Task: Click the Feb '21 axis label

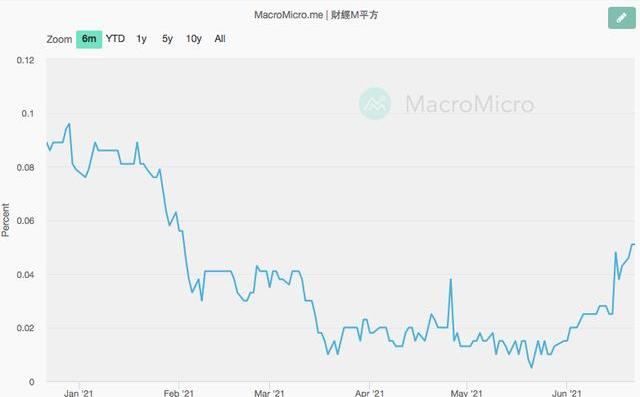Action: [178, 393]
